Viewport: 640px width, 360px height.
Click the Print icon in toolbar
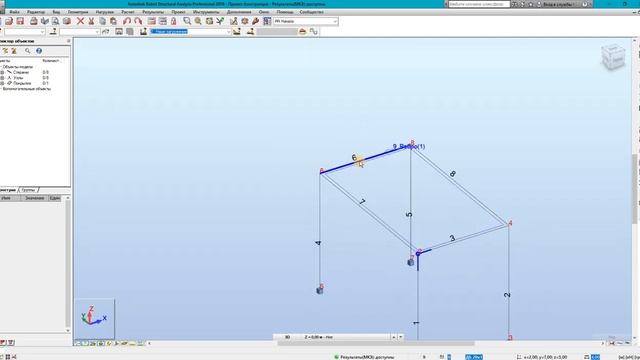[33, 21]
